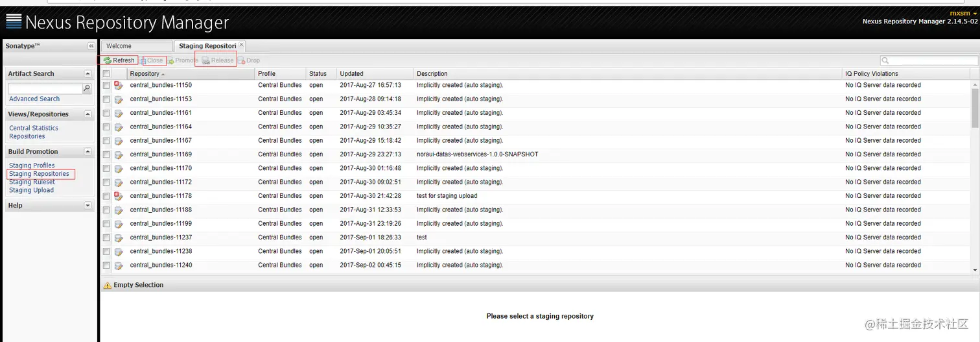Click scrollbar down arrow of repository list

tap(975, 270)
